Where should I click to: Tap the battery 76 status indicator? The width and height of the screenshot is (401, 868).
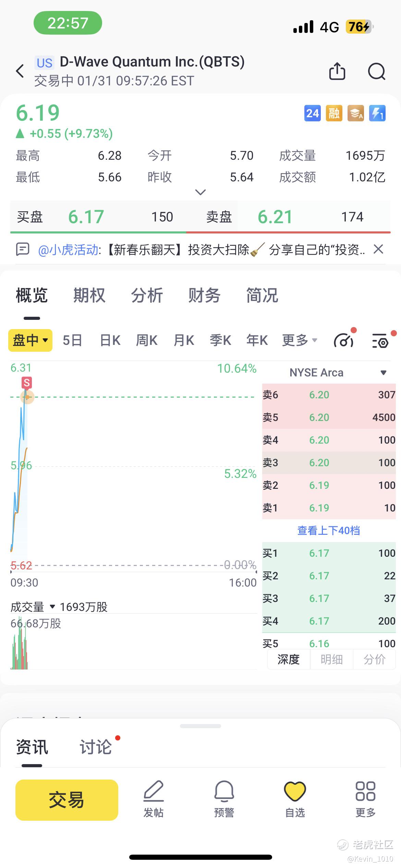[360, 26]
